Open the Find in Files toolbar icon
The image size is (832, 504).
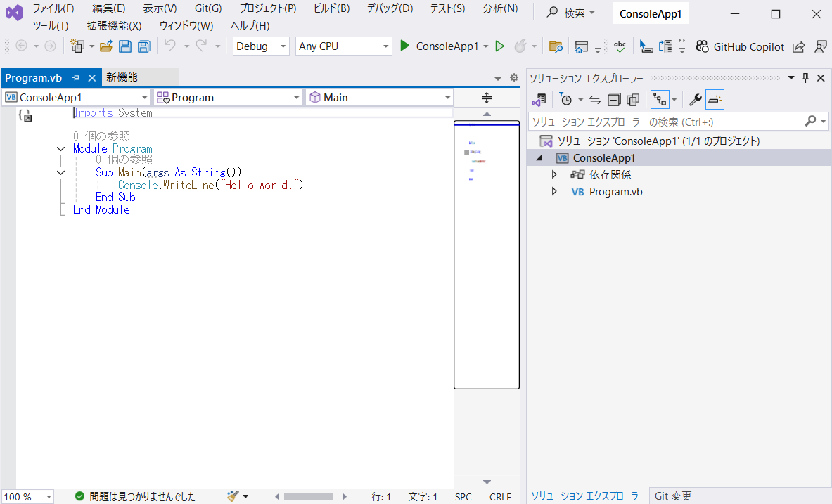pos(556,46)
